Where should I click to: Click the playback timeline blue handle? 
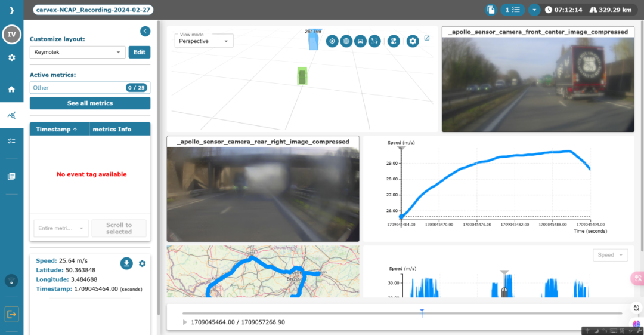(422, 313)
